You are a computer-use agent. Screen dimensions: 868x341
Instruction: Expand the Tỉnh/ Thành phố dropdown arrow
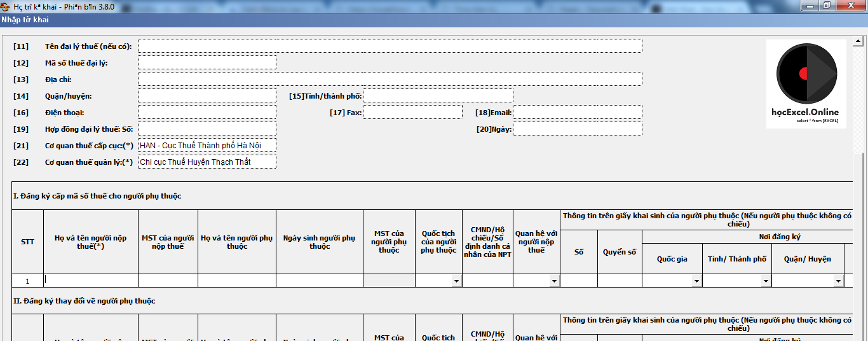coord(765,281)
